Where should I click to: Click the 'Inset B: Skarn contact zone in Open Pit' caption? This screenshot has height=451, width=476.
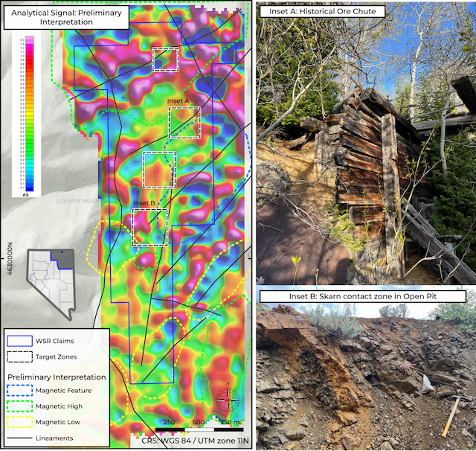363,296
